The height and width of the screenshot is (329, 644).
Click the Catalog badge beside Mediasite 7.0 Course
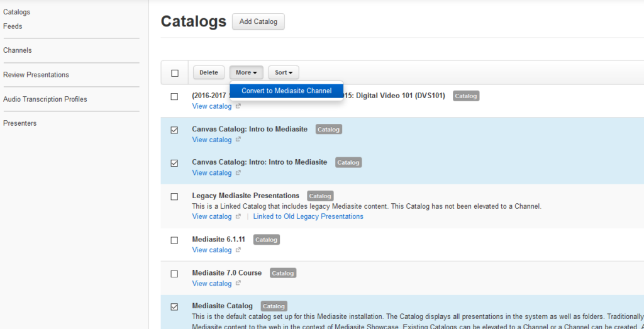pos(283,273)
